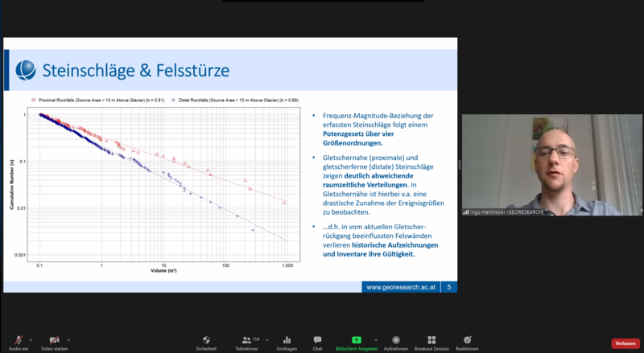644x353 pixels.
Task: Start camera with Video starten icon
Action: click(x=55, y=340)
